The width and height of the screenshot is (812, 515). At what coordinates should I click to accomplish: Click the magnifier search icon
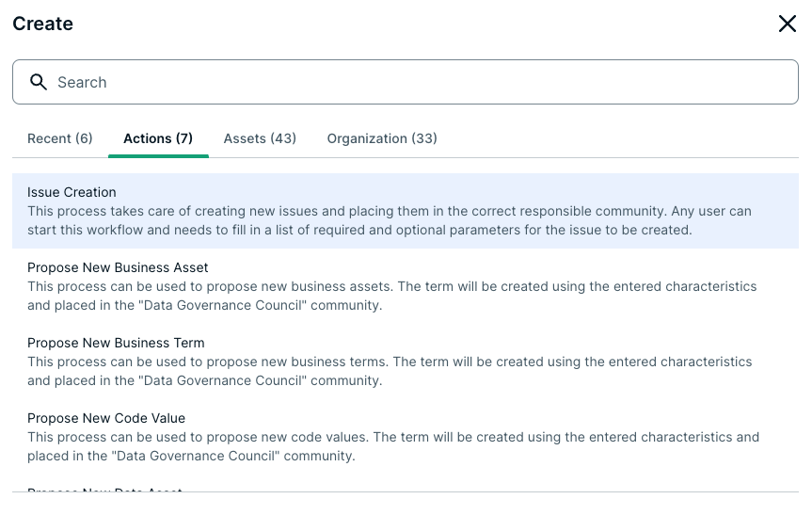pos(39,82)
